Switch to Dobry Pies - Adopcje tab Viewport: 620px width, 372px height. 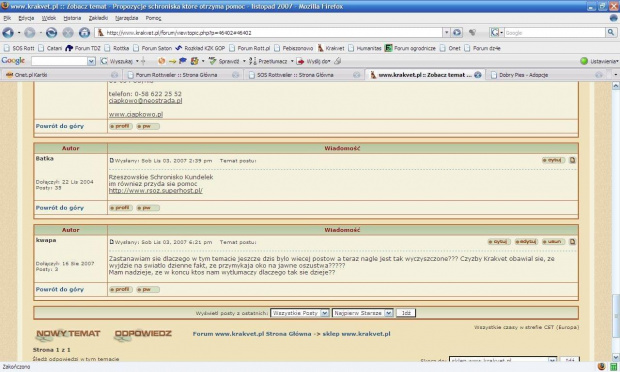point(547,75)
